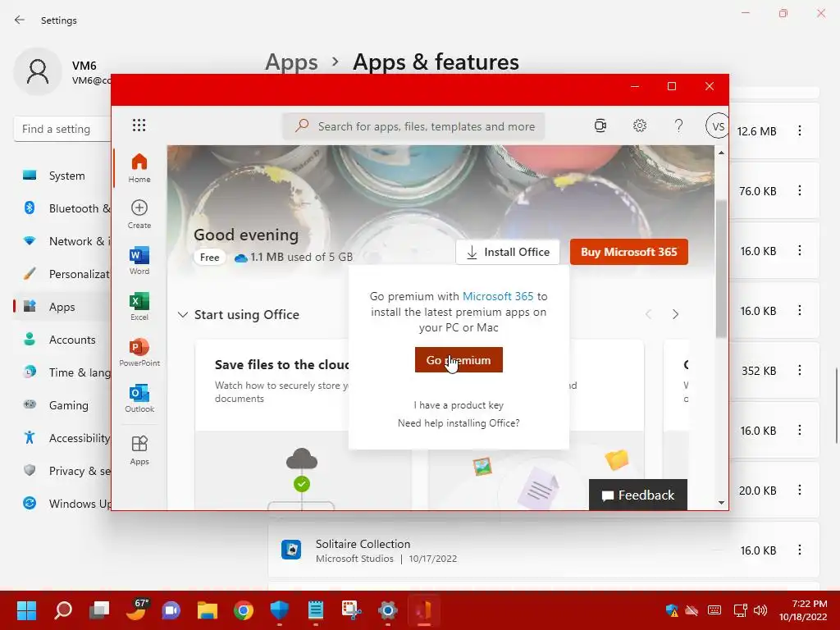Open options menu for 20.0 KB app
840x630 pixels.
coord(799,491)
